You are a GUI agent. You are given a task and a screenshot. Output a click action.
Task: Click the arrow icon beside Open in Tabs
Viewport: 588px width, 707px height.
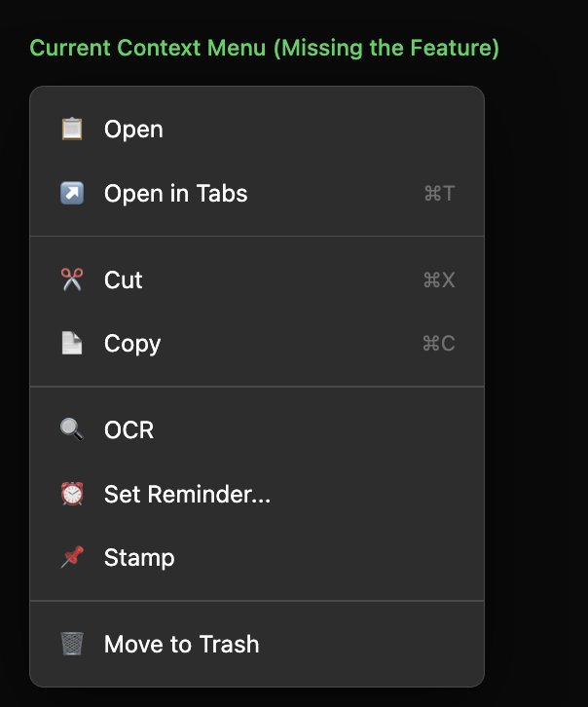(72, 194)
